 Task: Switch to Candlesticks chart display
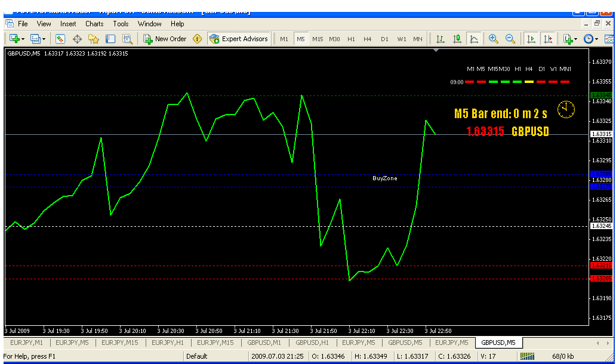pos(457,39)
